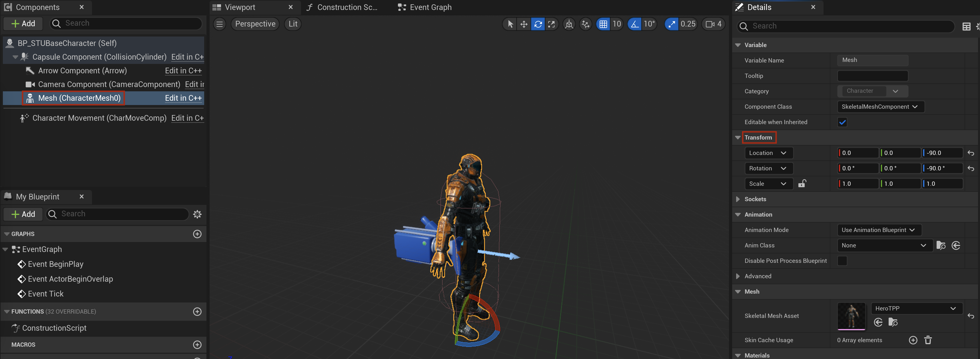
Task: Click the surface snapping icon
Action: [x=585, y=24]
